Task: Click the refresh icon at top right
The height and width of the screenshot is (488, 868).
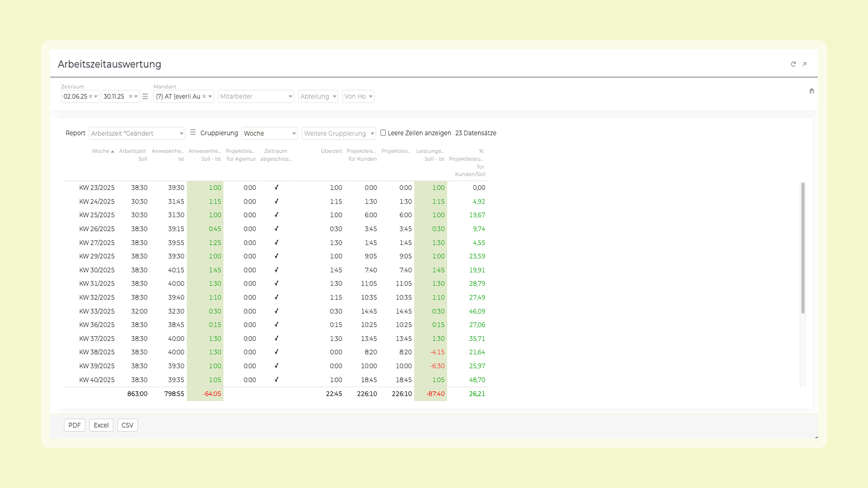Action: (793, 64)
